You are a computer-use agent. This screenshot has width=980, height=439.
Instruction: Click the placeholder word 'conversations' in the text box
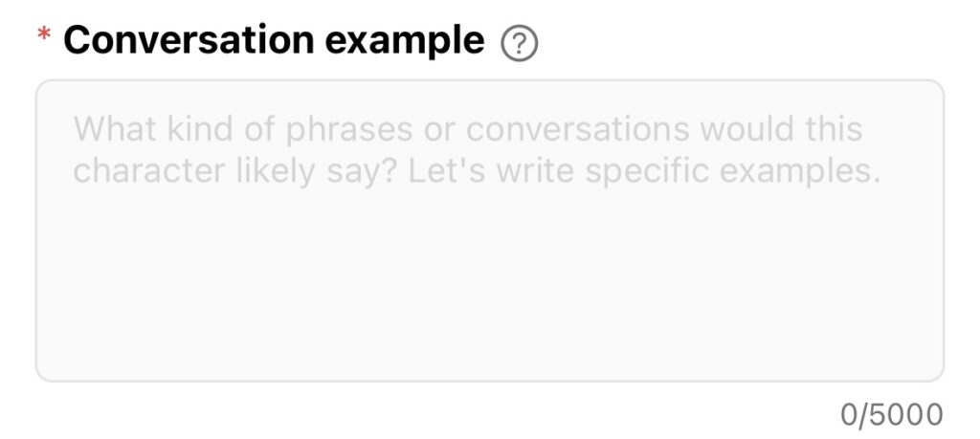[577, 129]
